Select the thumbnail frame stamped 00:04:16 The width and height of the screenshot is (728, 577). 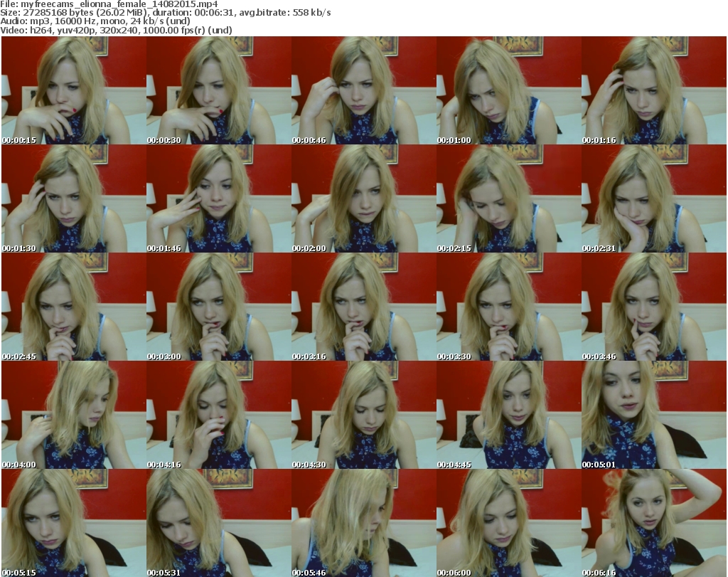tap(219, 415)
